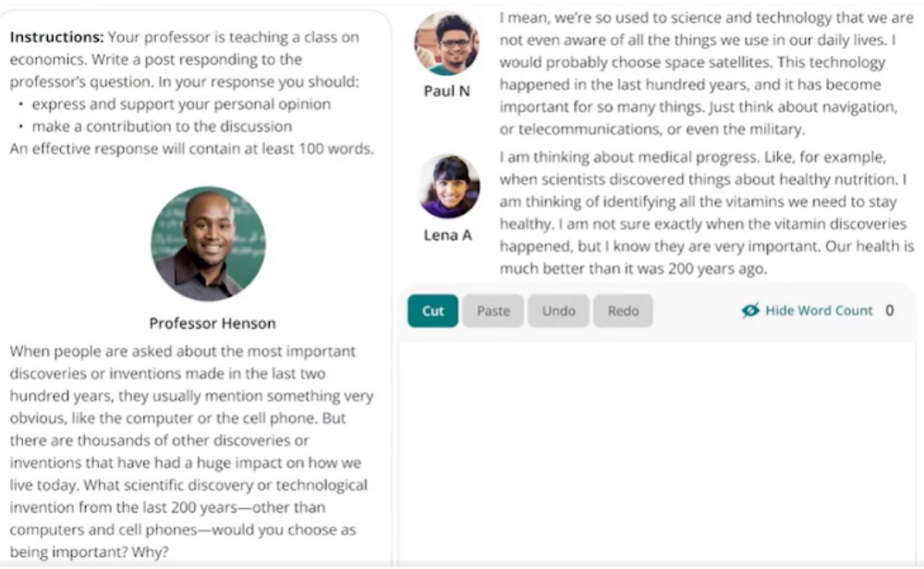Click the Redo button

coord(623,311)
